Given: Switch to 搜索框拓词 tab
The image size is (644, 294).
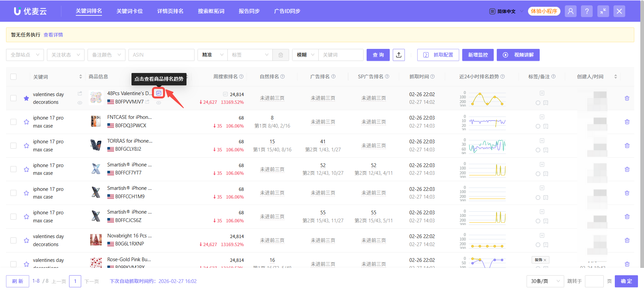Looking at the screenshot, I should point(211,11).
